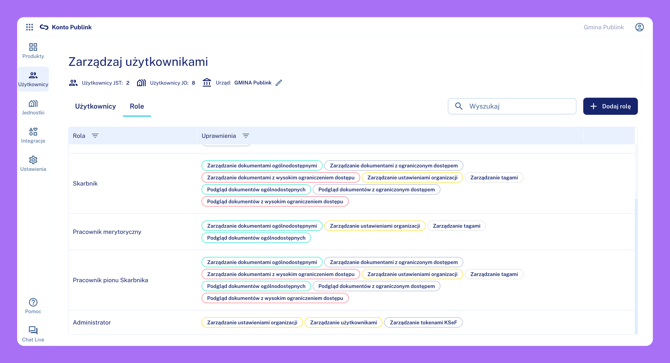The width and height of the screenshot is (670, 363).
Task: Open the user profile avatar icon
Action: coord(639,27)
